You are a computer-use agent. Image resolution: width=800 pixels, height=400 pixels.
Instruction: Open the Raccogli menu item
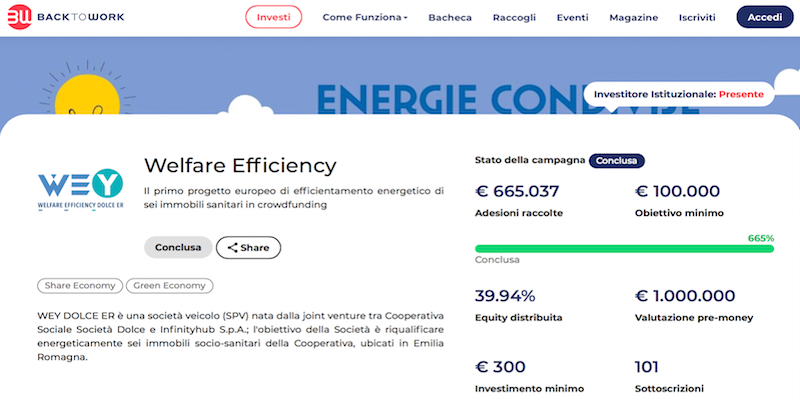pyautogui.click(x=514, y=18)
